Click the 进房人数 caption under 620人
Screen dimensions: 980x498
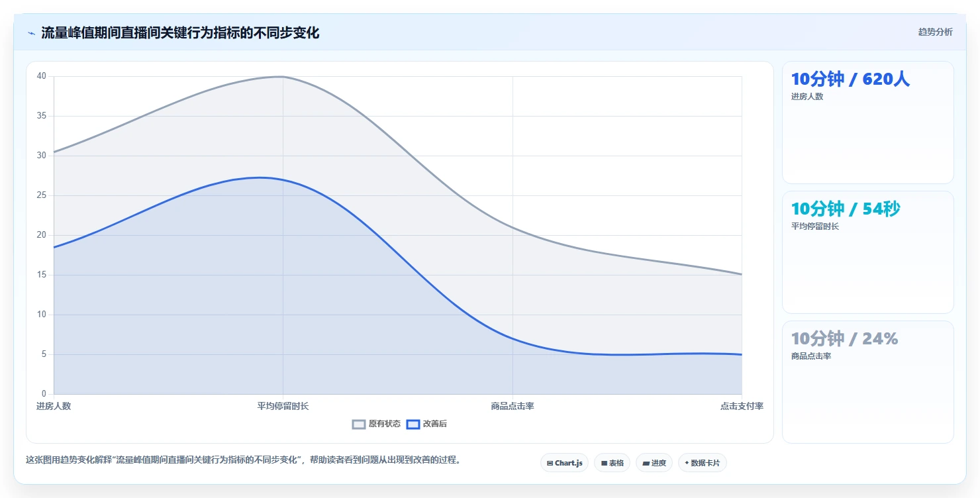point(807,97)
